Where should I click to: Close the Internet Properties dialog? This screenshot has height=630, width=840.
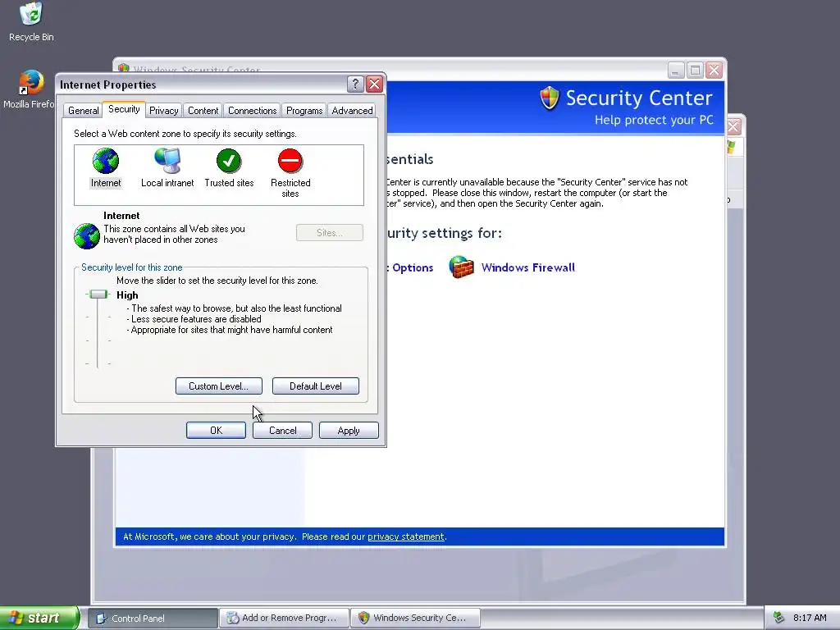tap(374, 84)
